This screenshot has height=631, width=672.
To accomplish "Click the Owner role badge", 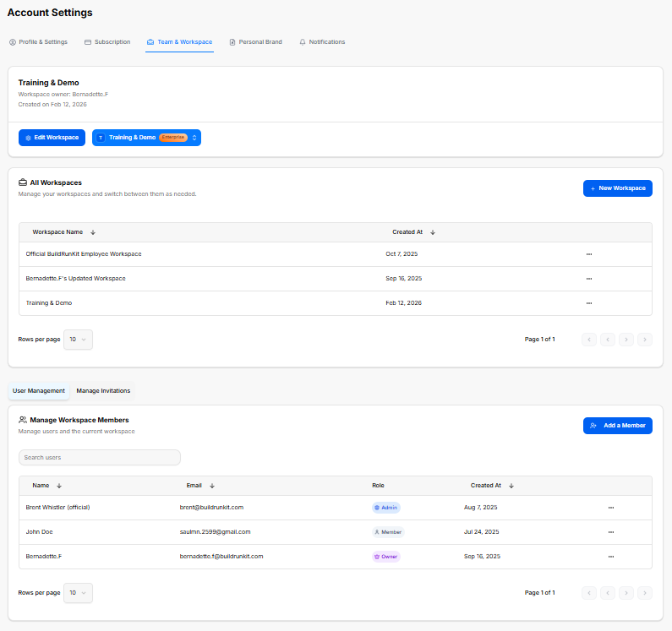I will click(386, 557).
